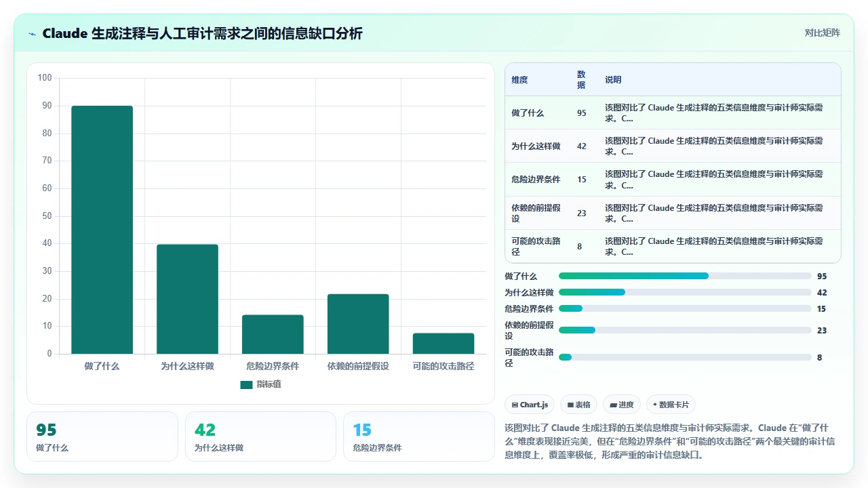
Task: Click the 可能的攻击路径 progress bar
Action: (x=685, y=357)
